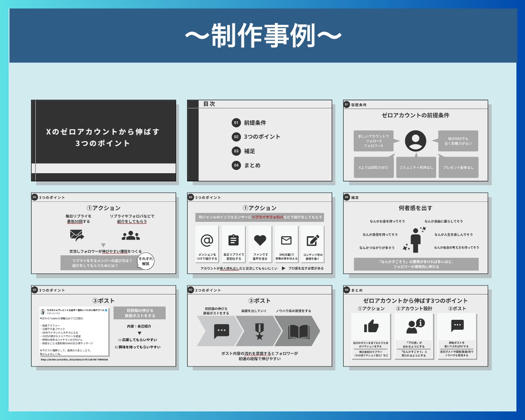Click the 興味を持ってもらいやすい checkbox
Image resolution: width=525 pixels, height=420 pixels.
(x=116, y=347)
